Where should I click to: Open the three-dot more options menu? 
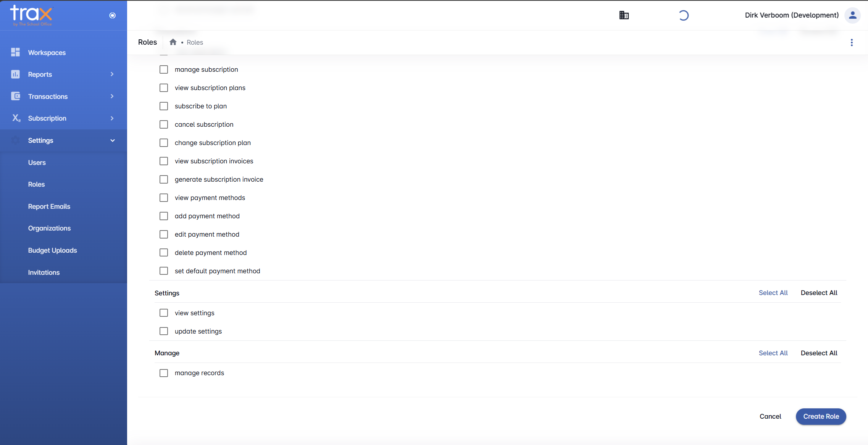pyautogui.click(x=852, y=42)
